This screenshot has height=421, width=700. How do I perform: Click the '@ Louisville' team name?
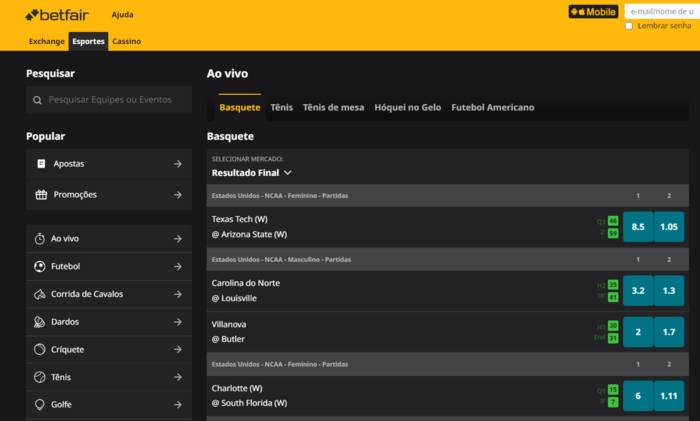pyautogui.click(x=234, y=298)
